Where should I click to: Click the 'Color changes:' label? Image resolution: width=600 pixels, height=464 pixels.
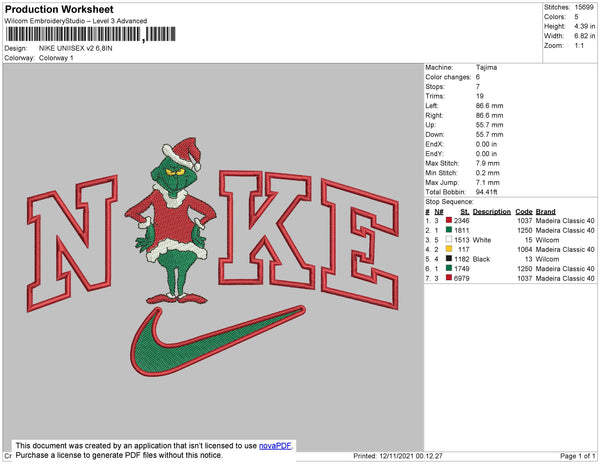pos(448,77)
